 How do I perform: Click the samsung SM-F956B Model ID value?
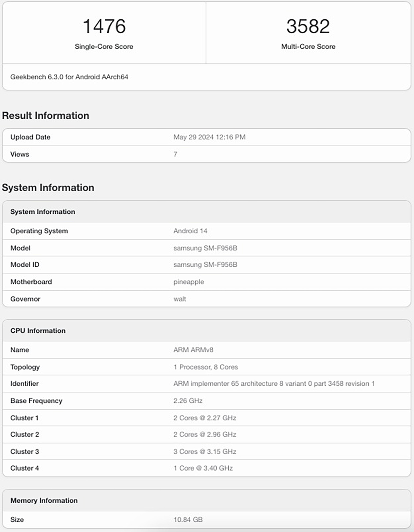point(205,265)
